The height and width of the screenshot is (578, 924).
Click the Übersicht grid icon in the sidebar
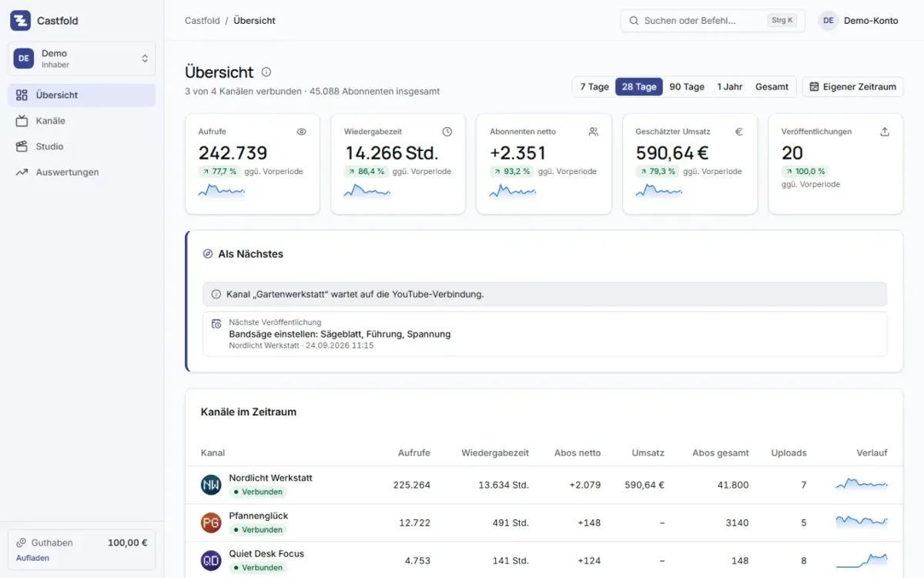pyautogui.click(x=22, y=95)
